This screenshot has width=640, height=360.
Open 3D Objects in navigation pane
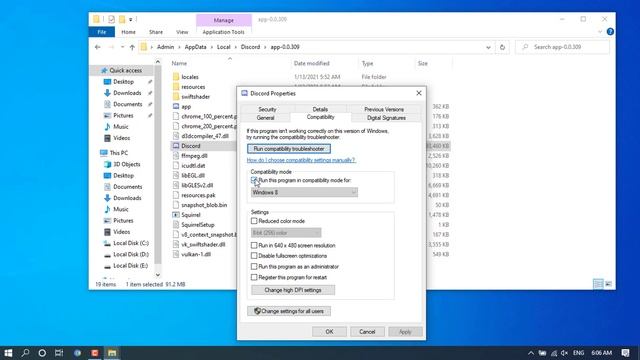coord(126,164)
